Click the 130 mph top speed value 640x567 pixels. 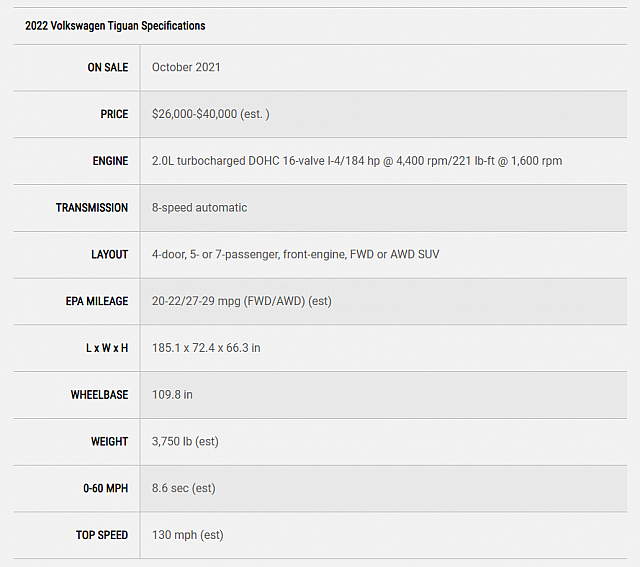[188, 535]
